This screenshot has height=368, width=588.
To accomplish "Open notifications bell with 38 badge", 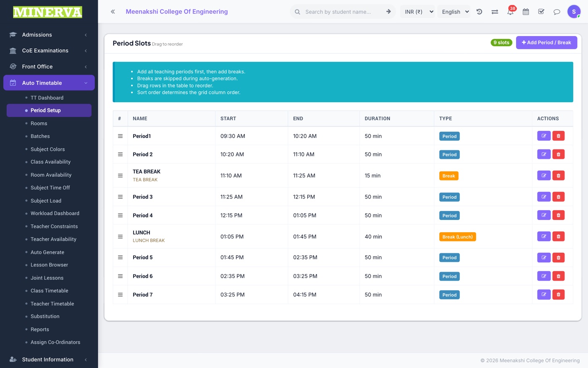I will coord(510,11).
